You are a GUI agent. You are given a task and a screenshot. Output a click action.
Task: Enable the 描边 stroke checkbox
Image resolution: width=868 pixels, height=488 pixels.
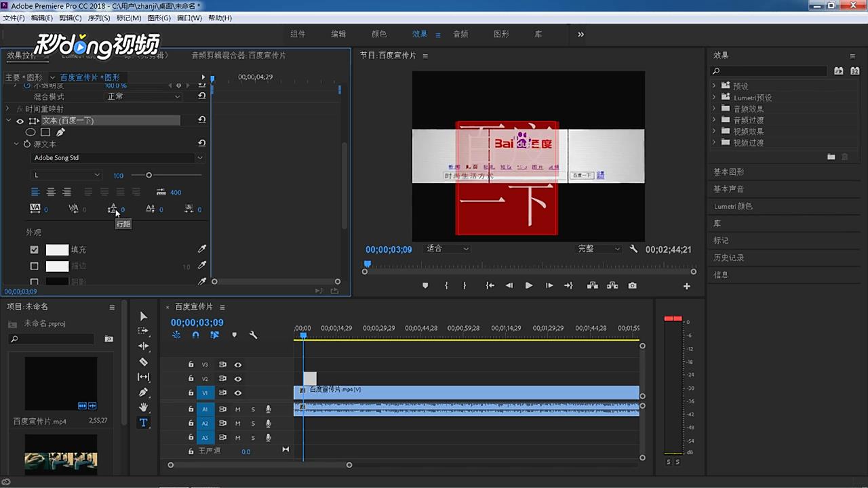(x=35, y=266)
